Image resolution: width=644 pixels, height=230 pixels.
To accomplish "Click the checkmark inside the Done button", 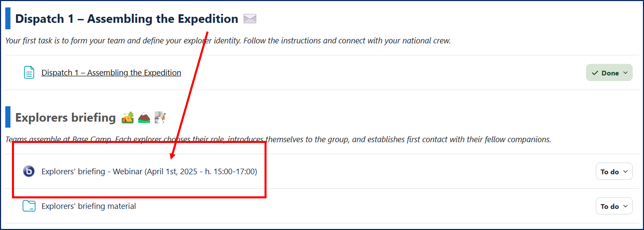I will pos(595,73).
